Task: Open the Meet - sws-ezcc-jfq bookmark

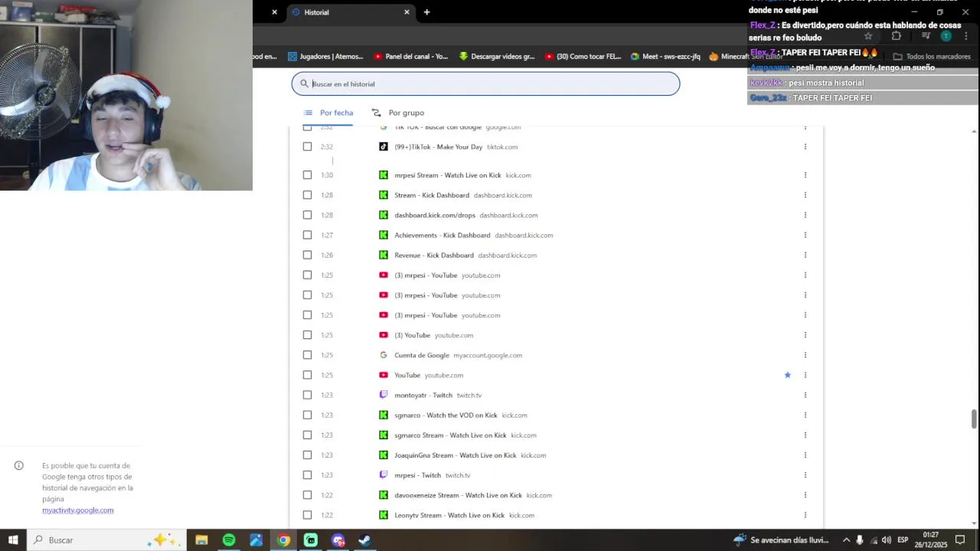Action: pyautogui.click(x=665, y=57)
